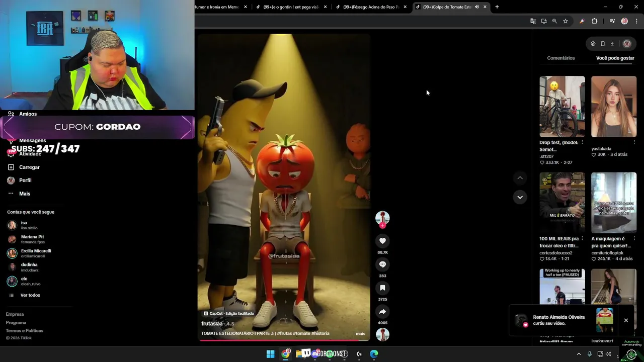This screenshot has height=362, width=644.
Task: Open options for Drop test video card
Action: coord(582,143)
